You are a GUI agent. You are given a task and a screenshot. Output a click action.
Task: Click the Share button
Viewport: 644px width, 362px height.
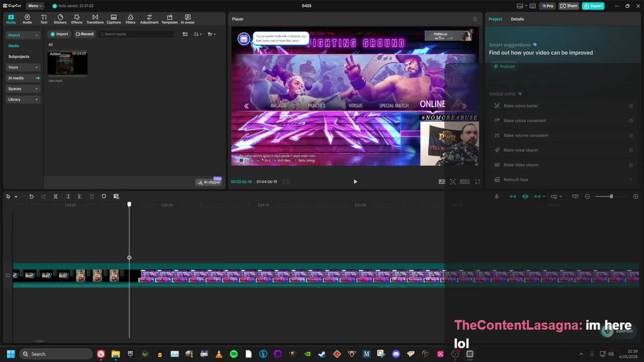click(x=569, y=6)
